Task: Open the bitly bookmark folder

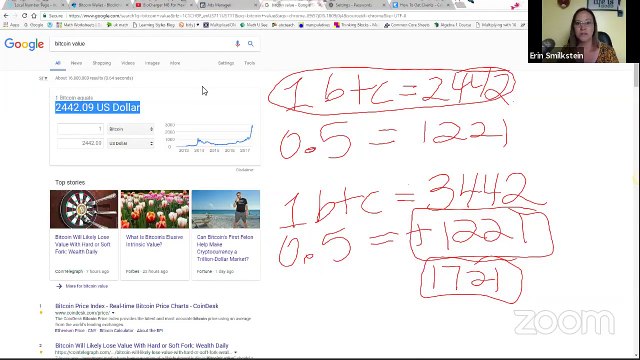Action: click(189, 25)
